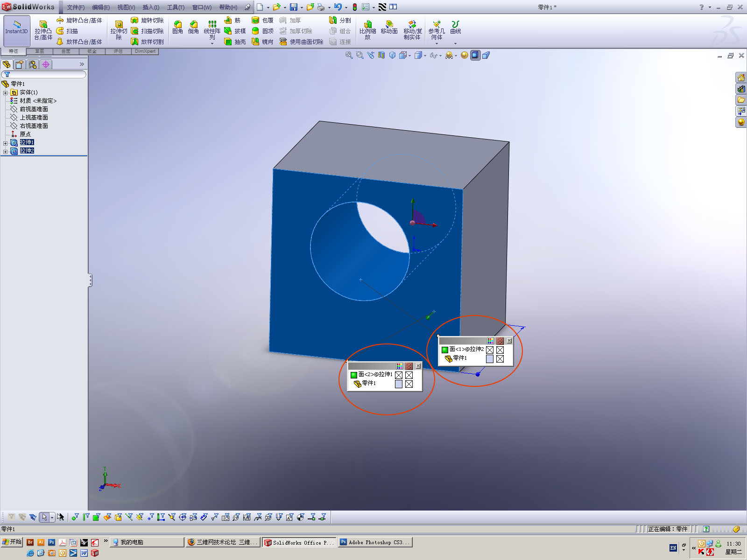The width and height of the screenshot is (747, 560).
Task: Click 零件1 color box in 面<1>@拉伸2 callout
Action: (x=490, y=359)
